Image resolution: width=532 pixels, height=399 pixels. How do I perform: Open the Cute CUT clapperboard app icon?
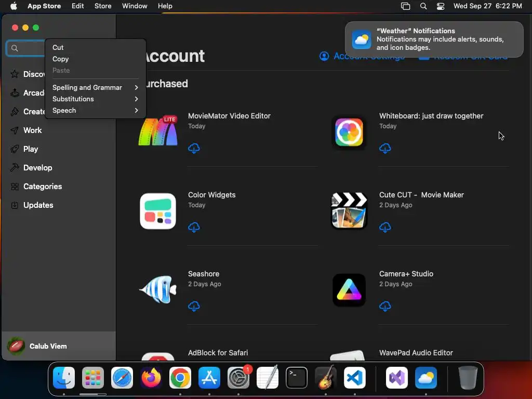[349, 210]
